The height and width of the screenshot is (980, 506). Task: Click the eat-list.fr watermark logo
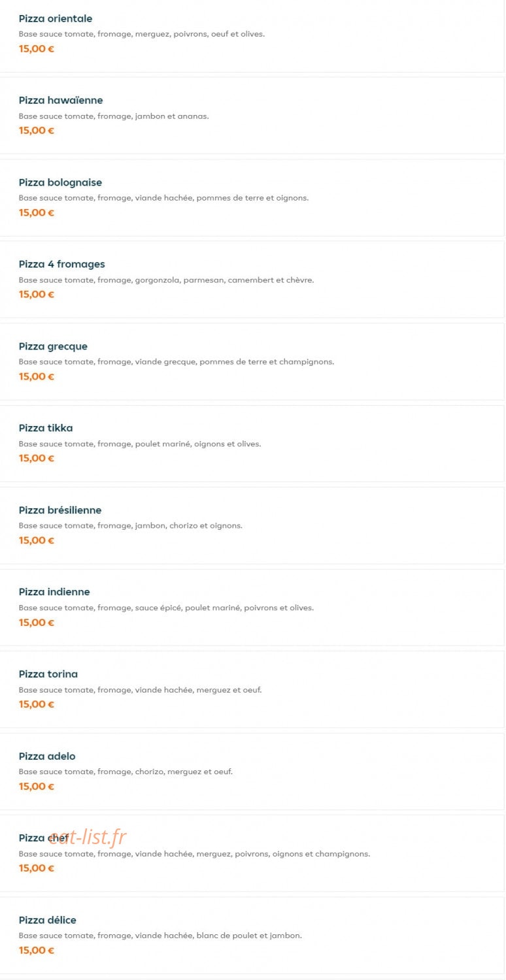point(88,837)
